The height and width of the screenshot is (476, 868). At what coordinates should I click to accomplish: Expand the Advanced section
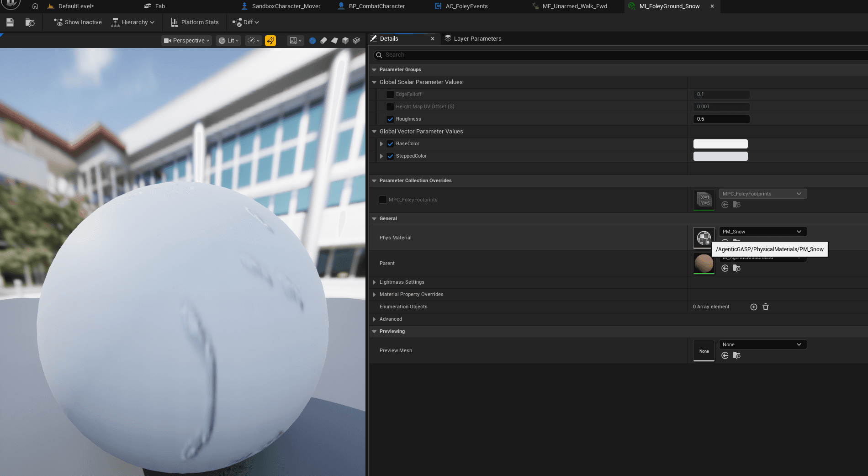coord(374,319)
